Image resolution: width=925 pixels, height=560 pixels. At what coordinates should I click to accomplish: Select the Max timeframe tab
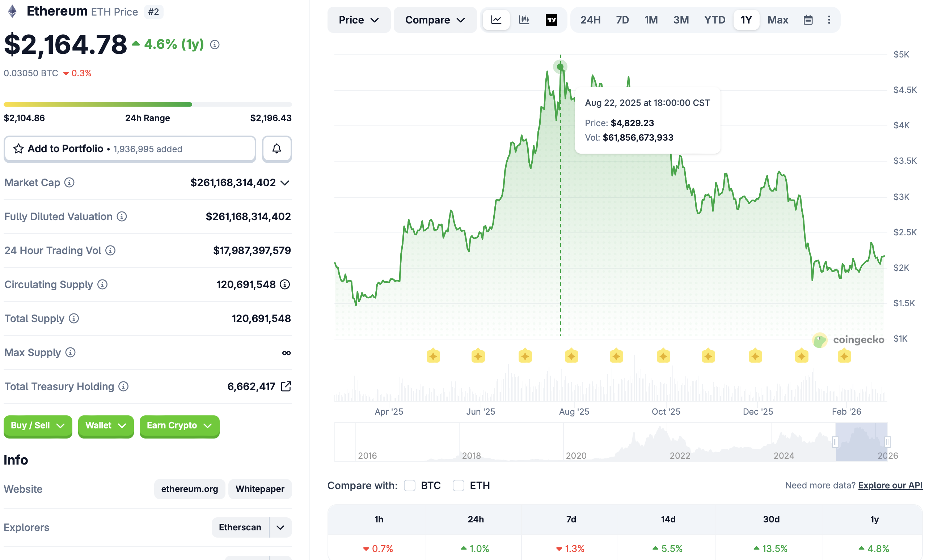pos(778,20)
